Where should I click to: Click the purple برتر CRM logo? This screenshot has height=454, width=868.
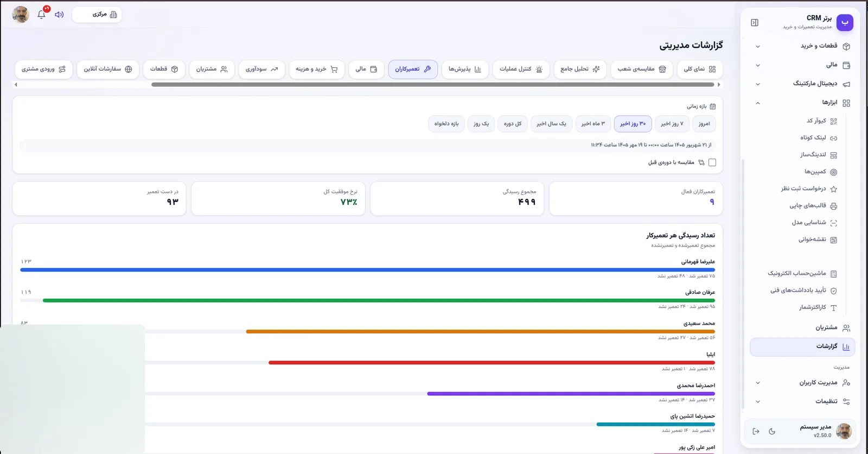click(x=845, y=22)
